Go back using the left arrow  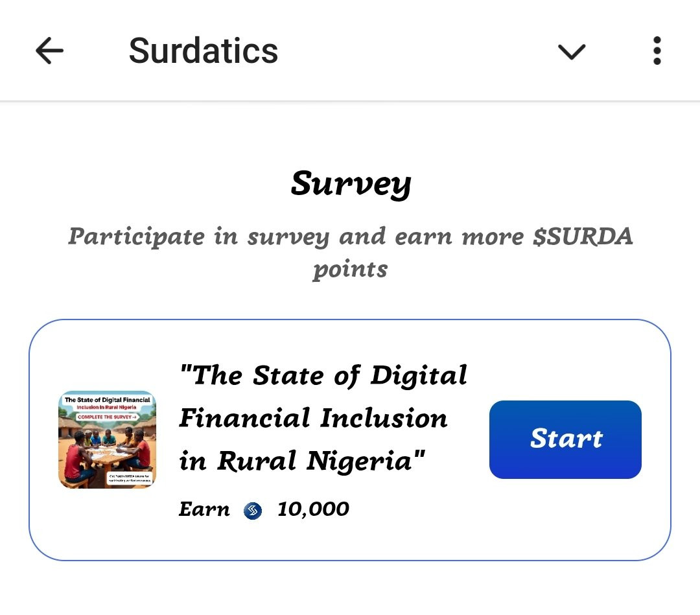click(x=49, y=51)
